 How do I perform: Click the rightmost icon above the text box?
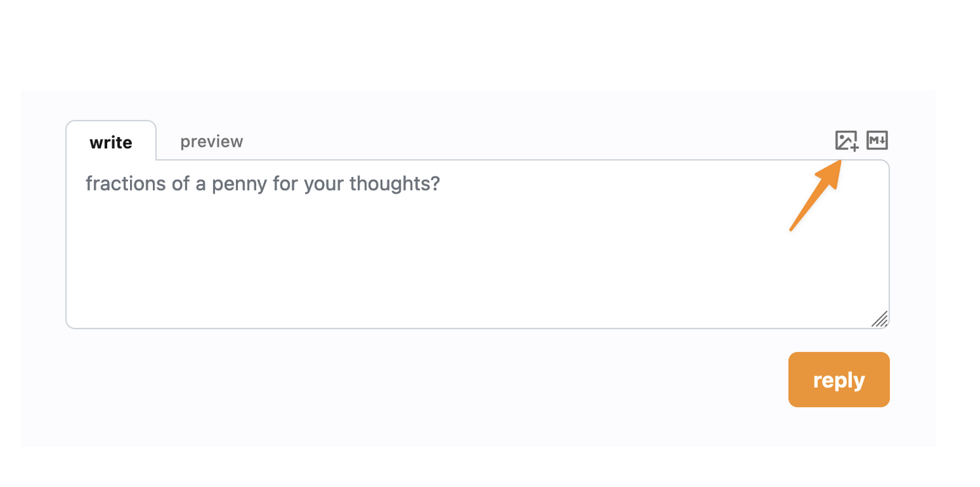tap(877, 140)
